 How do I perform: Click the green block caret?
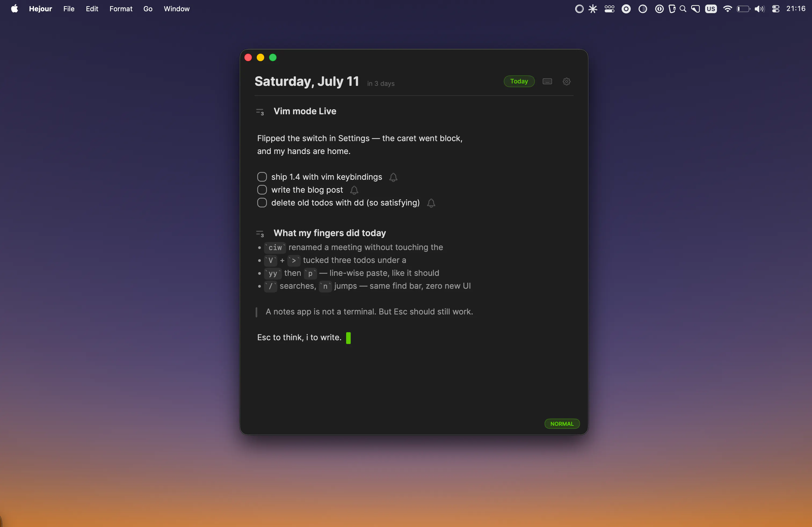coord(348,338)
